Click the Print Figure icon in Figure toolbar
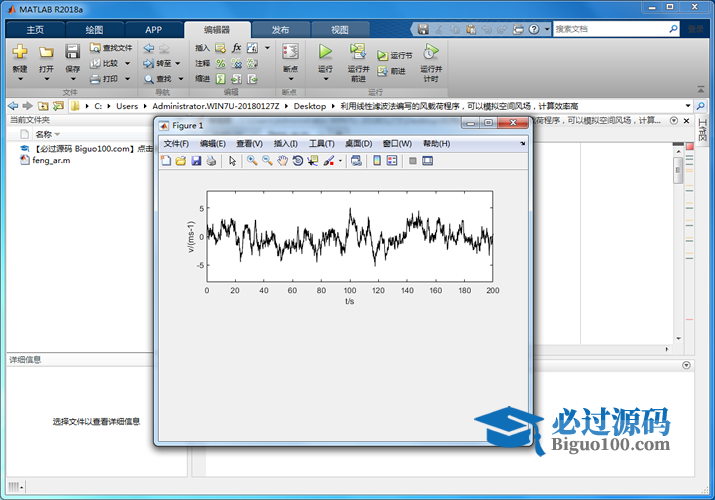This screenshot has width=715, height=500. pos(211,160)
